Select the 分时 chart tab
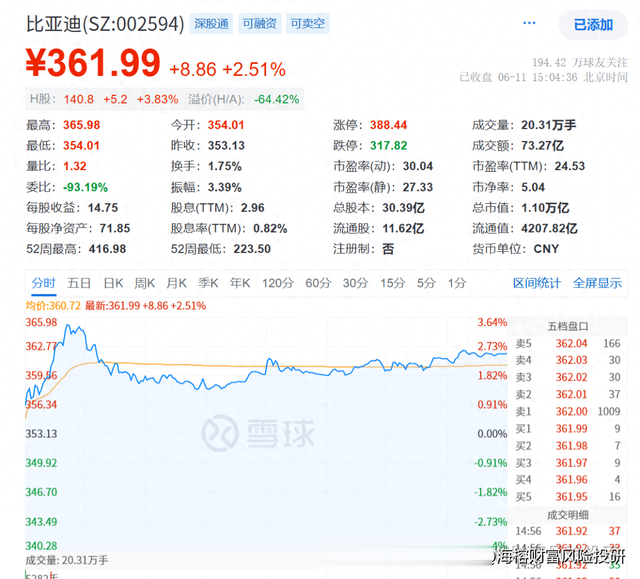 43,283
